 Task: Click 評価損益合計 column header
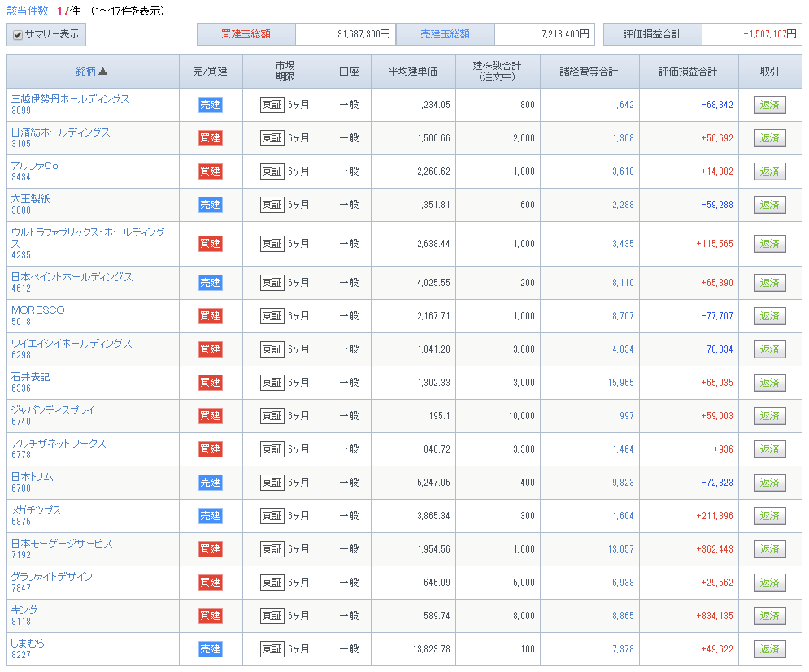click(689, 72)
